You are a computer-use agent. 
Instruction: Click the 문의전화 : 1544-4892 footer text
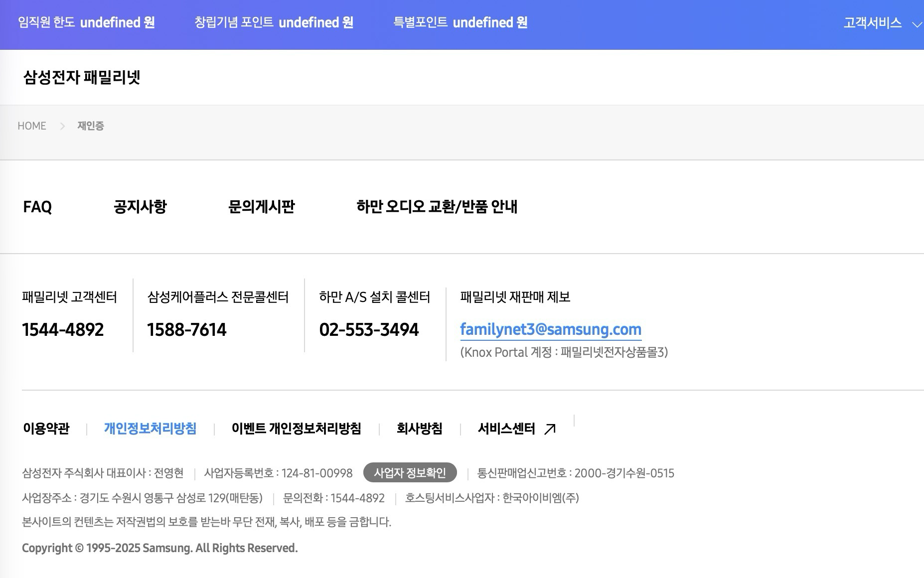pyautogui.click(x=334, y=498)
